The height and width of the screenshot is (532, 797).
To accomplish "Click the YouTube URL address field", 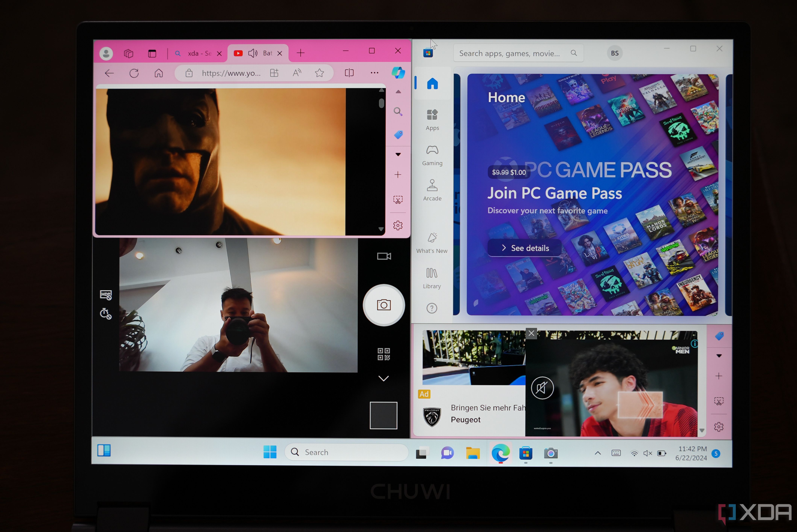I will pos(231,73).
